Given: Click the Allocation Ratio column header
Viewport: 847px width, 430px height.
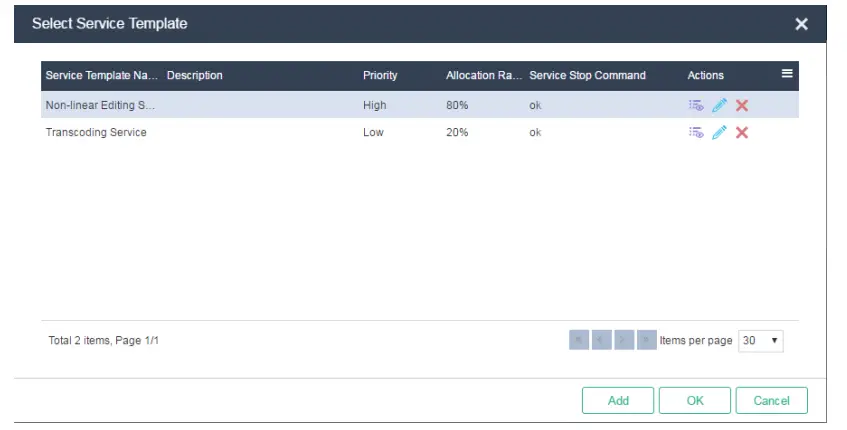Looking at the screenshot, I should (484, 76).
